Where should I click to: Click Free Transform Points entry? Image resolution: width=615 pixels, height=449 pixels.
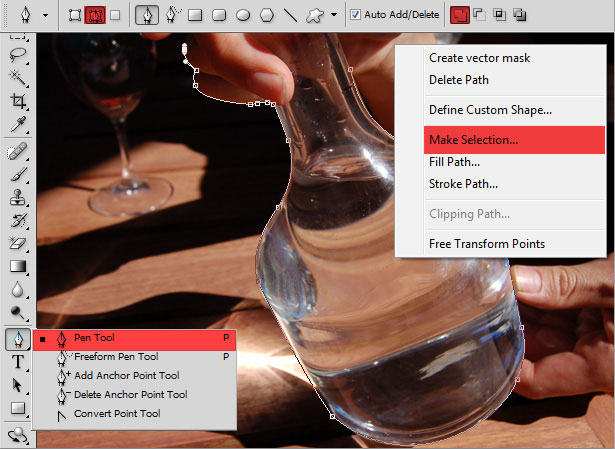click(487, 244)
